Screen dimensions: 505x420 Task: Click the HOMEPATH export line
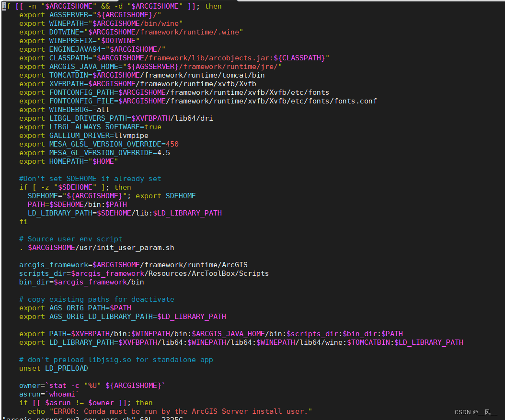(69, 161)
